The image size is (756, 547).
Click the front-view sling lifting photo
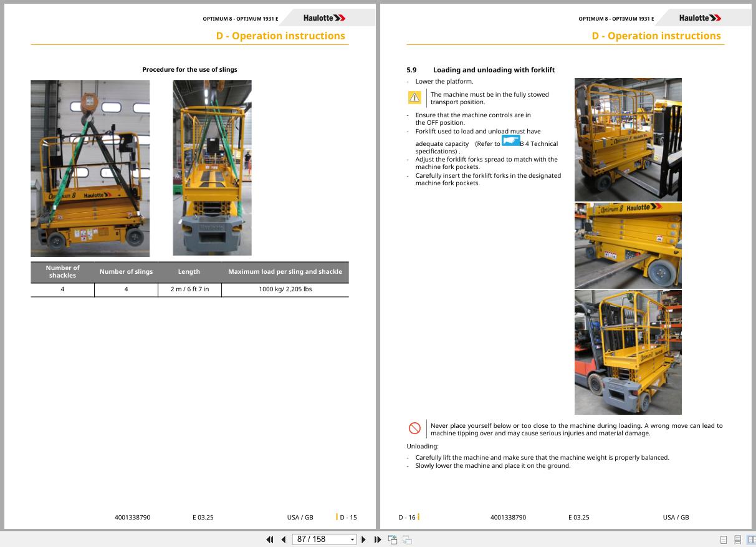(x=90, y=168)
